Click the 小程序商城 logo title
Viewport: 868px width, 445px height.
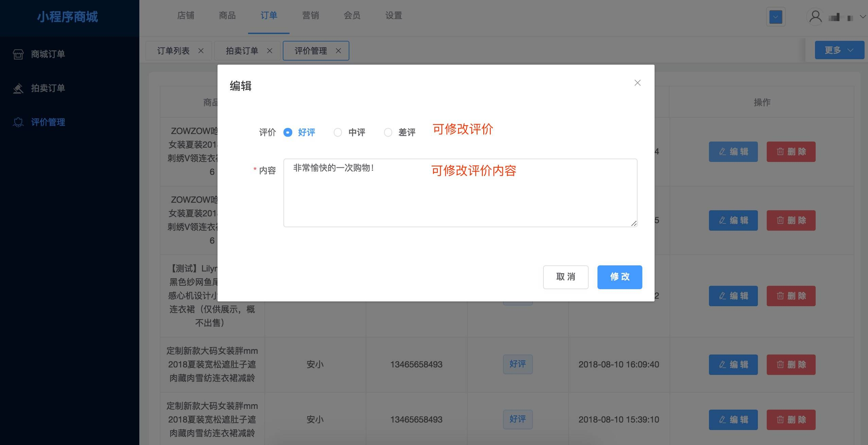tap(67, 17)
